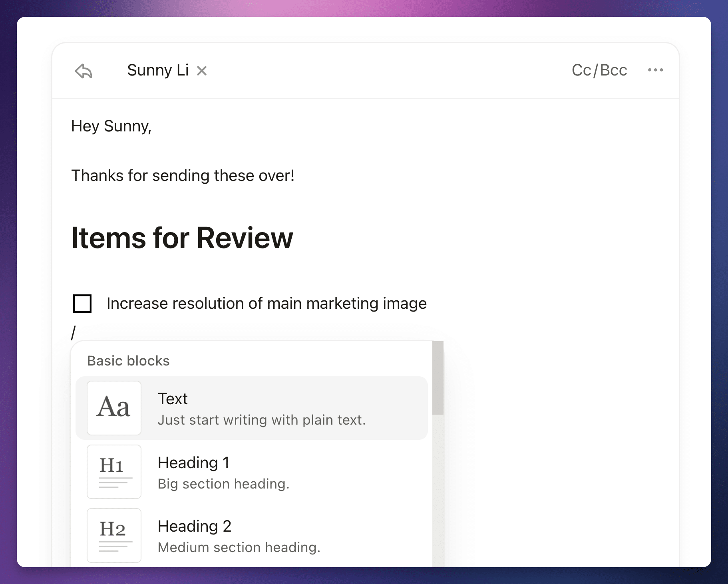
Task: Check the Increase resolution to-do checkbox
Action: (x=82, y=304)
